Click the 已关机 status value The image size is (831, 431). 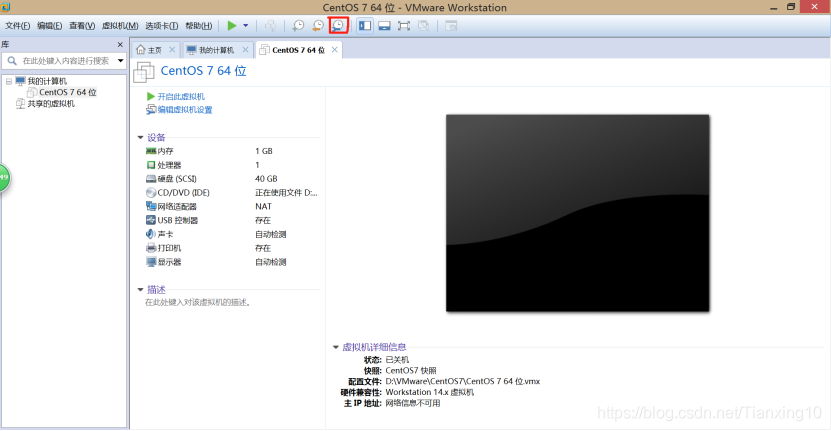(397, 360)
